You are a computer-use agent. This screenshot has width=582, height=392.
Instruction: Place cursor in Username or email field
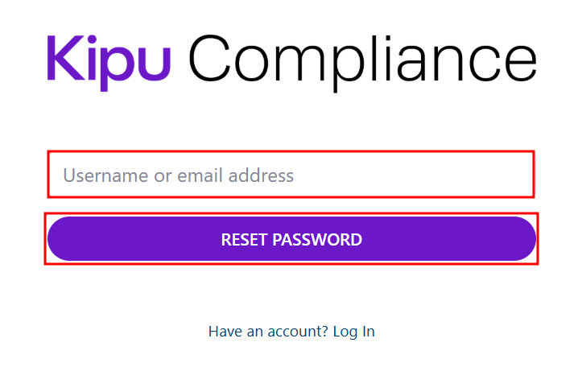pos(291,175)
